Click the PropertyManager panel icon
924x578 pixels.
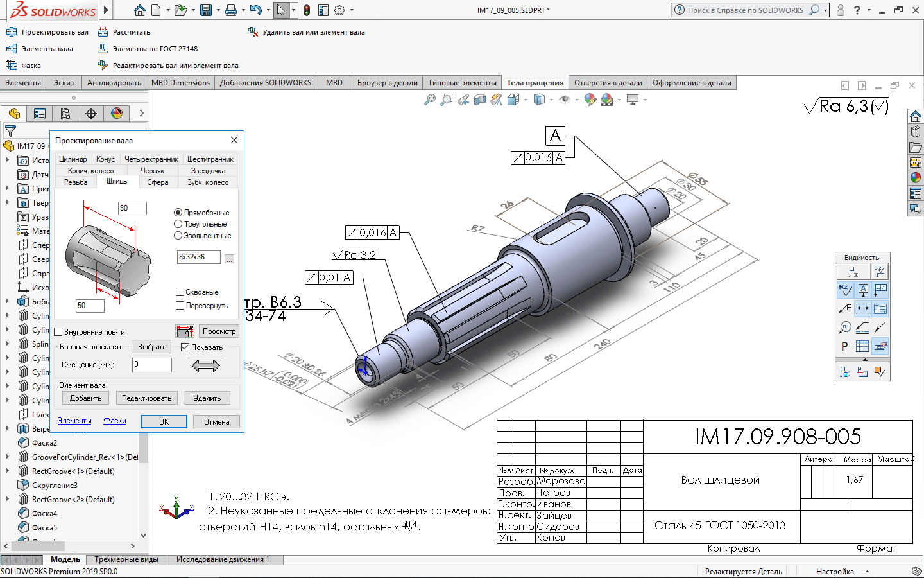click(40, 114)
